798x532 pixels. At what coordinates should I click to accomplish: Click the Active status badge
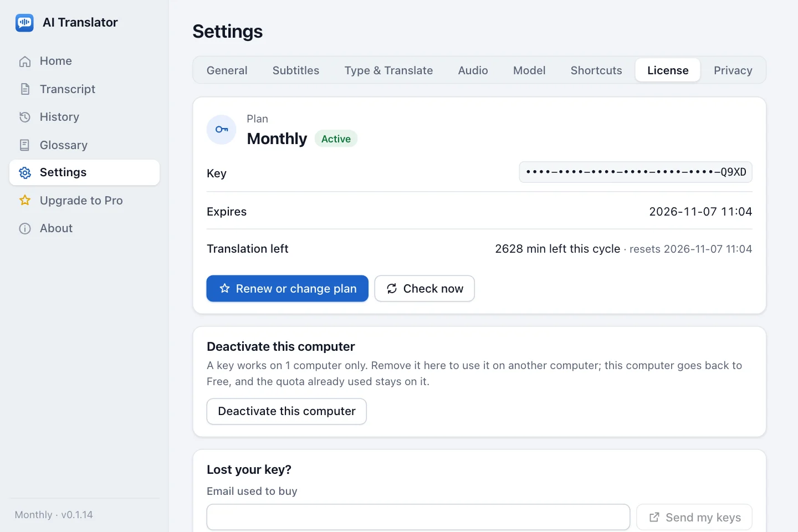click(336, 139)
